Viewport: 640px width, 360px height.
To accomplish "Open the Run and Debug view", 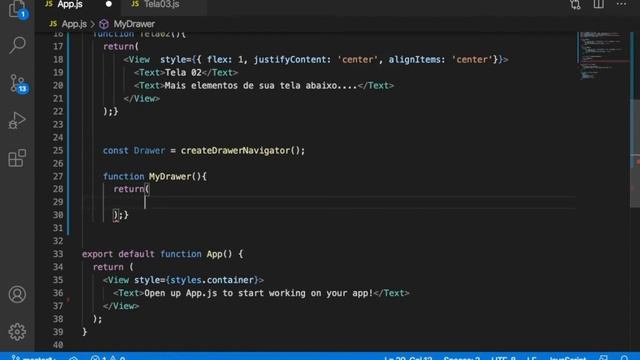I will tap(17, 121).
